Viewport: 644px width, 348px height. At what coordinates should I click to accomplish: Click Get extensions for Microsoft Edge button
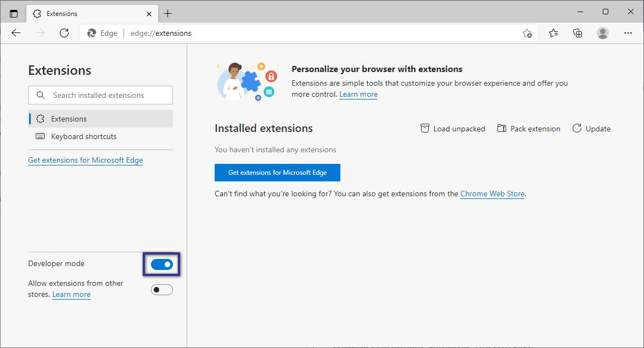(x=277, y=172)
